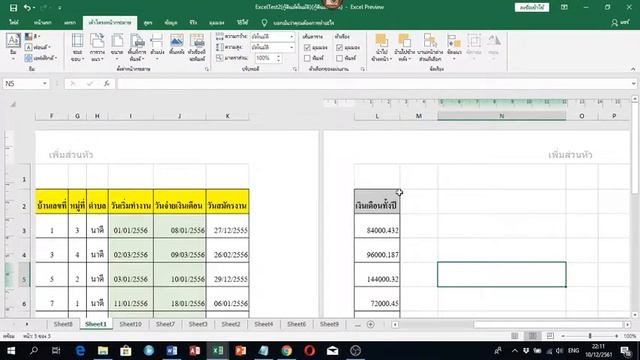Click the zoom slider handle
This screenshot has width=640, height=360.
tap(590, 336)
